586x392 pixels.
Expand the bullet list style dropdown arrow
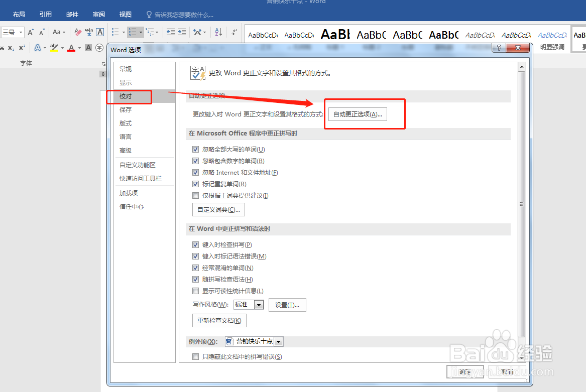pyautogui.click(x=124, y=33)
